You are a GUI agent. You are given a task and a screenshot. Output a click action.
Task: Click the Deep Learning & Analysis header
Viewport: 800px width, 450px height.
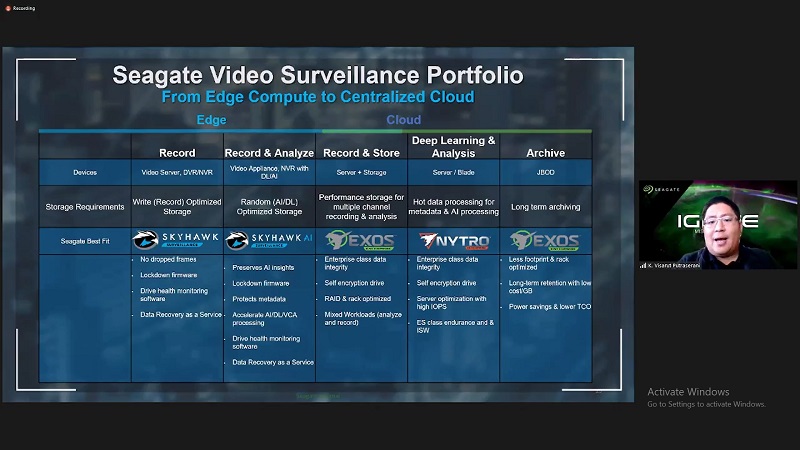pyautogui.click(x=453, y=147)
